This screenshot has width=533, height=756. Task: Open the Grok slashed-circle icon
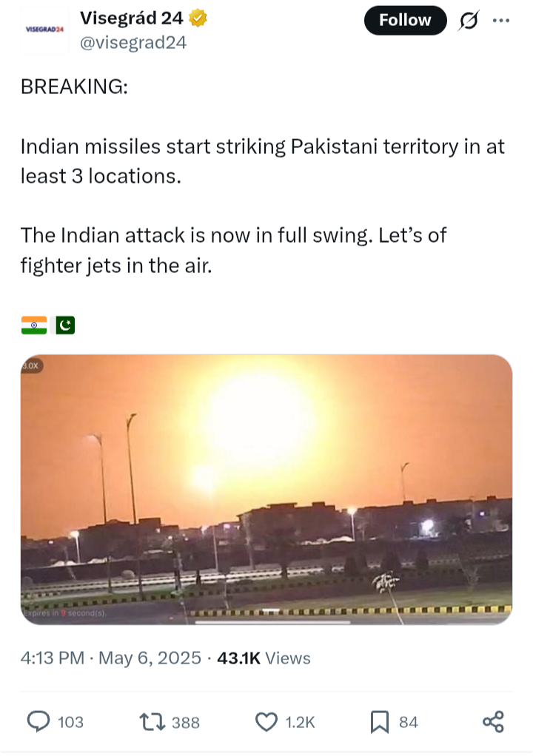(469, 21)
